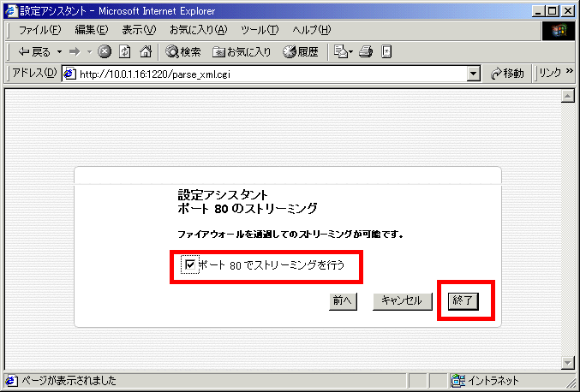Open the 編集(E) menu
The width and height of the screenshot is (580, 392).
[x=92, y=30]
